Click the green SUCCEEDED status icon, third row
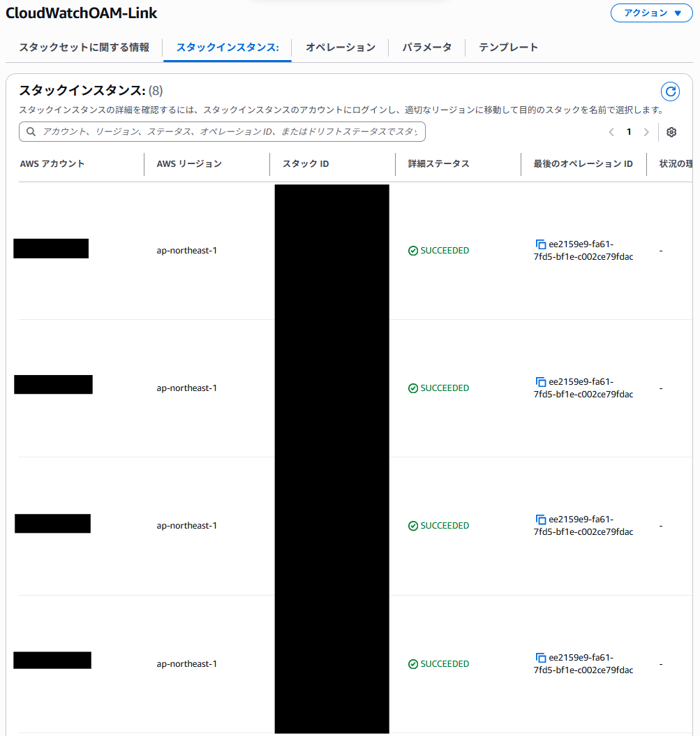The height and width of the screenshot is (736, 700). pyautogui.click(x=412, y=525)
